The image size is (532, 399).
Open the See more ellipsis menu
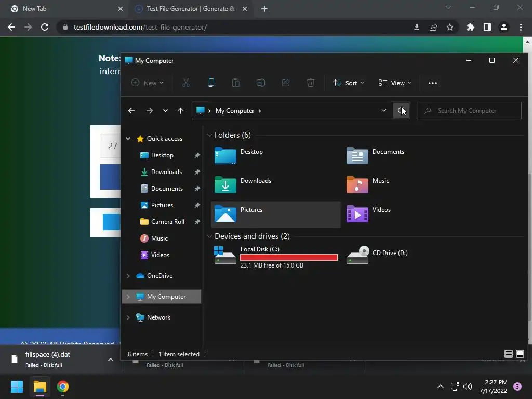click(433, 83)
